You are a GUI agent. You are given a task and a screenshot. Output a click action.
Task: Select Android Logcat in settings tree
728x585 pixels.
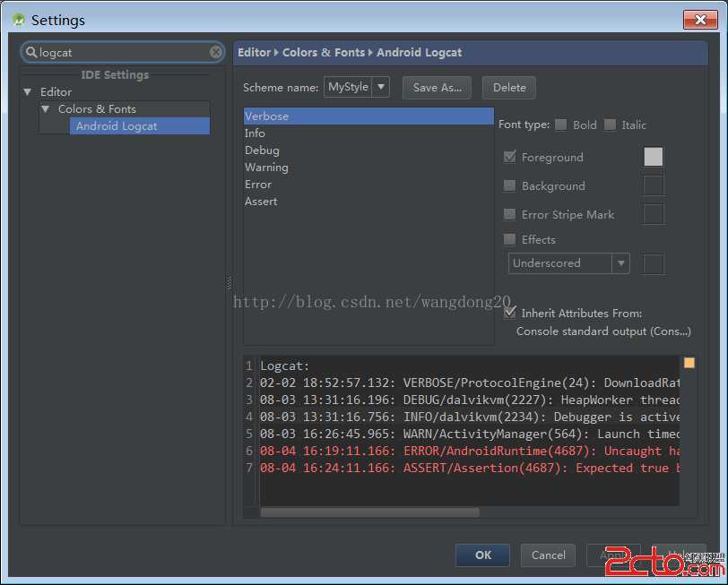pos(140,125)
